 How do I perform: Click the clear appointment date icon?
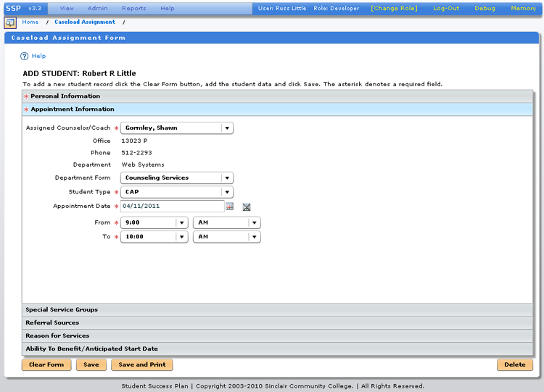tap(247, 207)
